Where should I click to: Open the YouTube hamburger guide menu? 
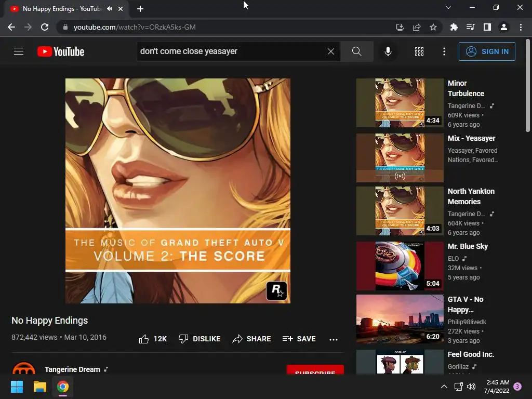pyautogui.click(x=19, y=51)
